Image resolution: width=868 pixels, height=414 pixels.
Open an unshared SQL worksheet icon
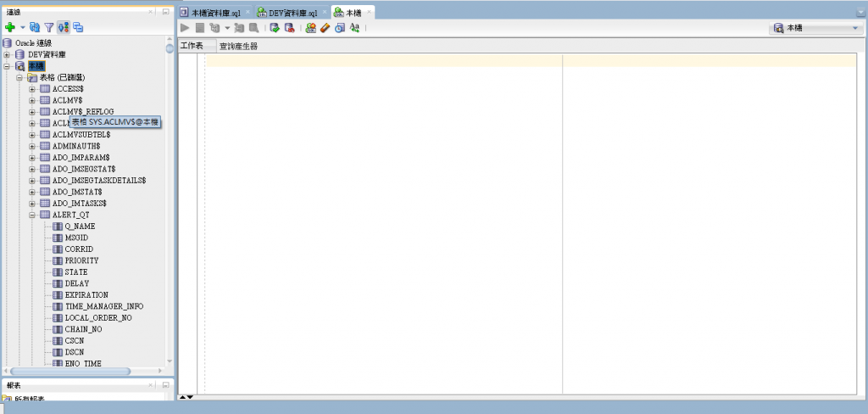click(310, 28)
